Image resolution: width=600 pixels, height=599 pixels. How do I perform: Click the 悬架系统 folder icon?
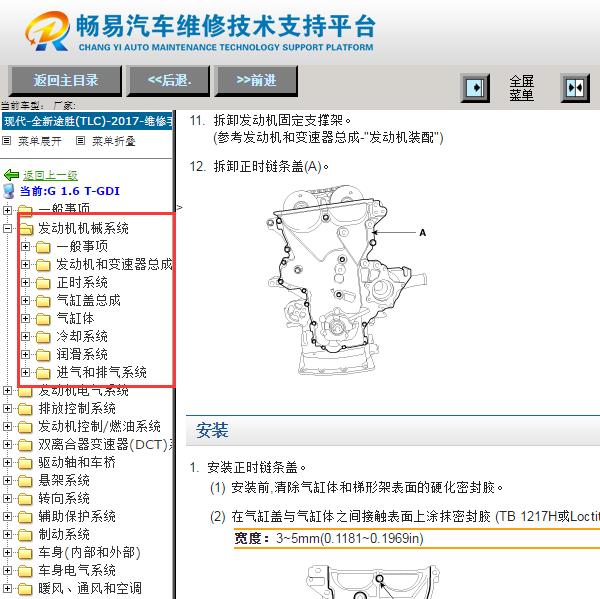coord(26,481)
